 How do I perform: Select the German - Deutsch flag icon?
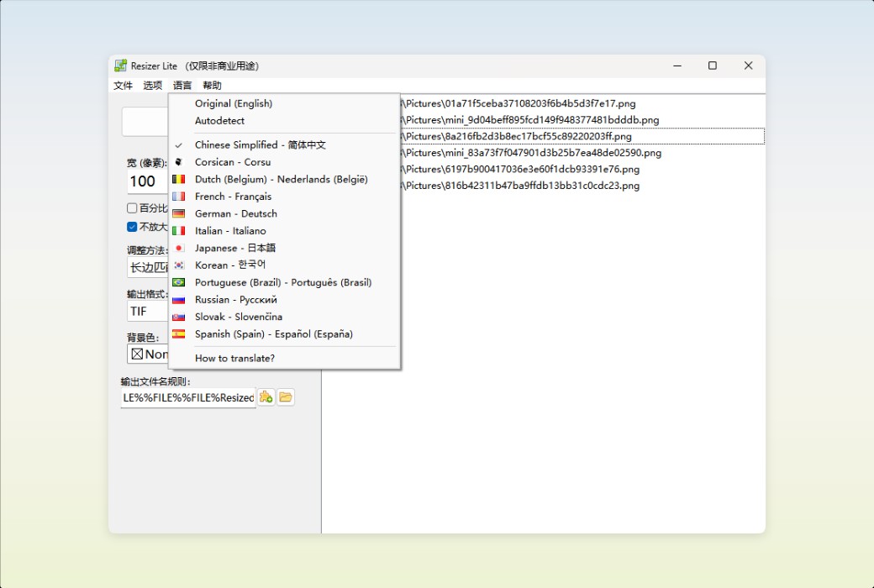178,213
